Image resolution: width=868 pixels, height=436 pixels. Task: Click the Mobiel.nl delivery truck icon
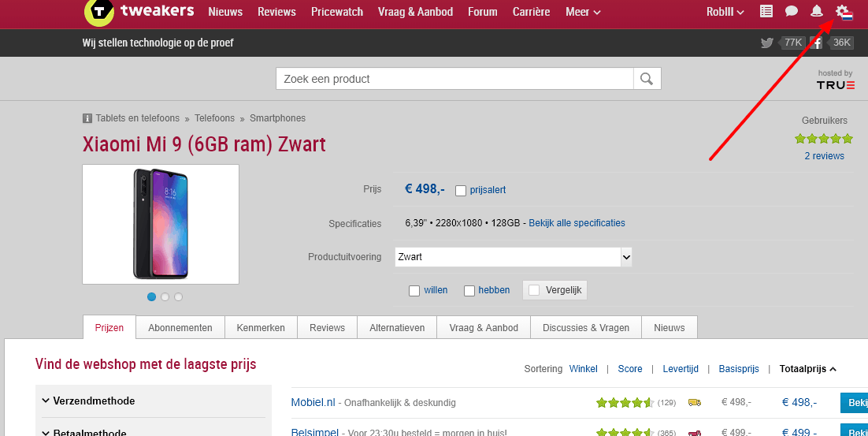tap(694, 403)
